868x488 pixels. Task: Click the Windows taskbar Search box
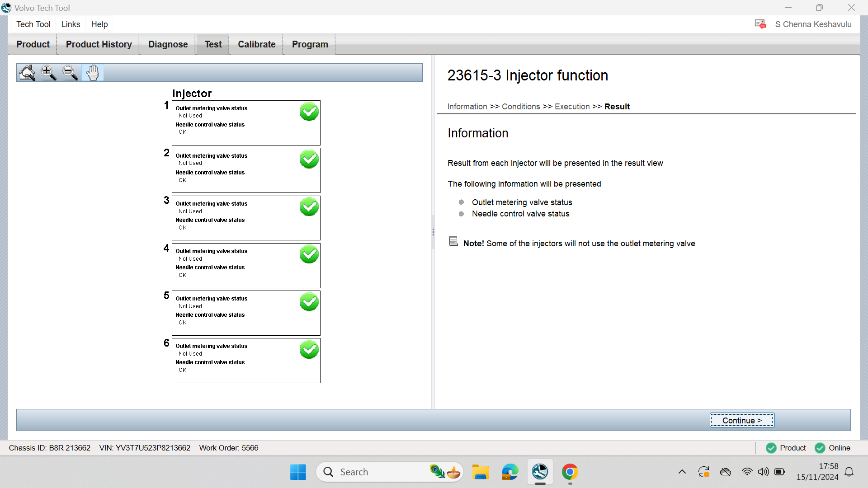tap(389, 472)
